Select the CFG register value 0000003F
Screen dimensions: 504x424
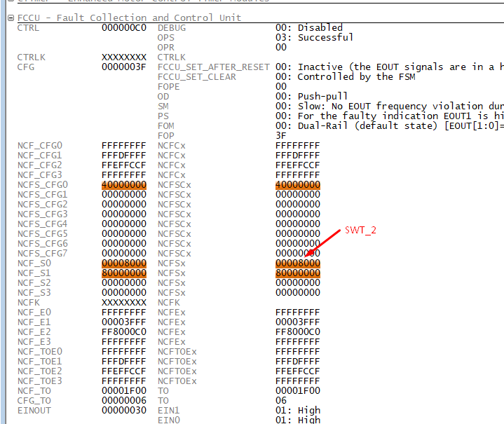(124, 67)
